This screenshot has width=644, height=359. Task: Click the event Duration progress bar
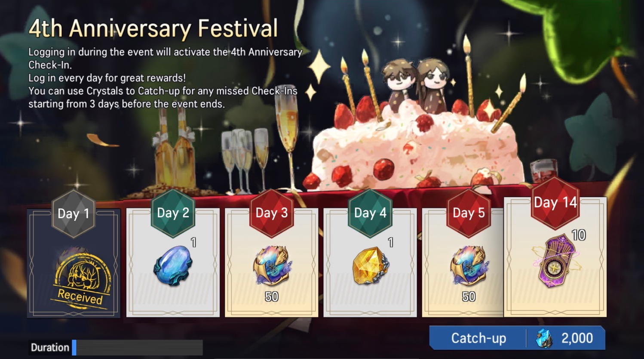coord(137,347)
